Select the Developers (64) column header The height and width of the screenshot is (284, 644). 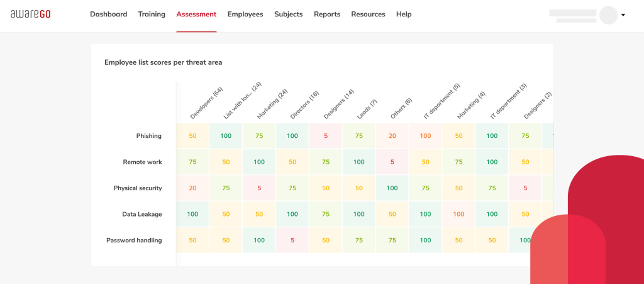tap(206, 103)
